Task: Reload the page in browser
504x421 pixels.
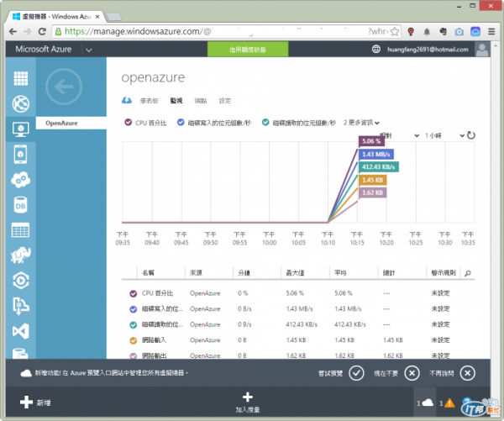Action: tap(42, 32)
